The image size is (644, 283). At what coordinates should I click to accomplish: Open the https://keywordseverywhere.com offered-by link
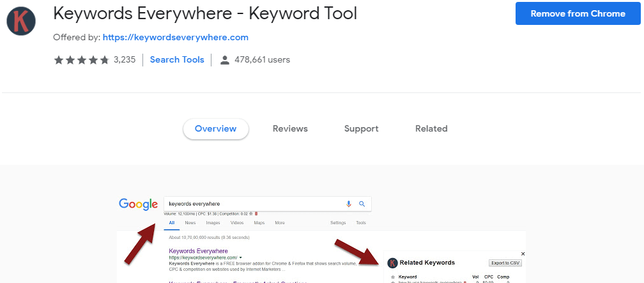(x=175, y=38)
